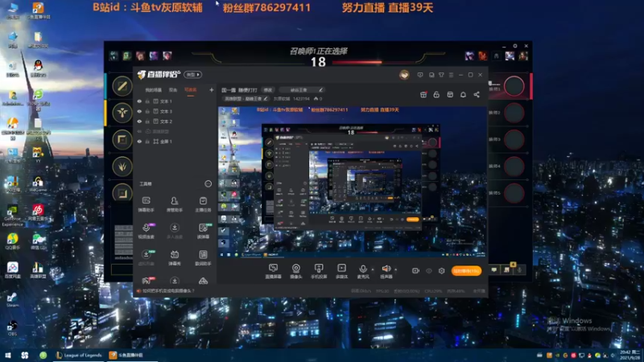
Task: Open the mode switch pill beside logo
Action: click(x=193, y=75)
